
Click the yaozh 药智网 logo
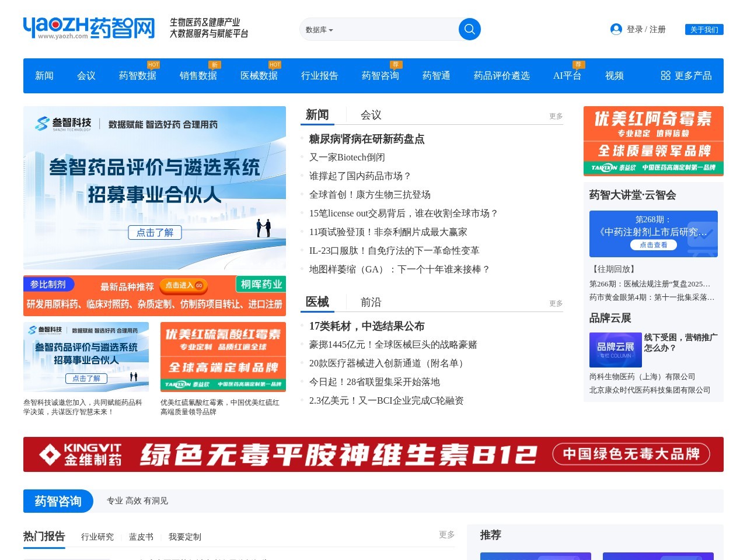pos(89,27)
